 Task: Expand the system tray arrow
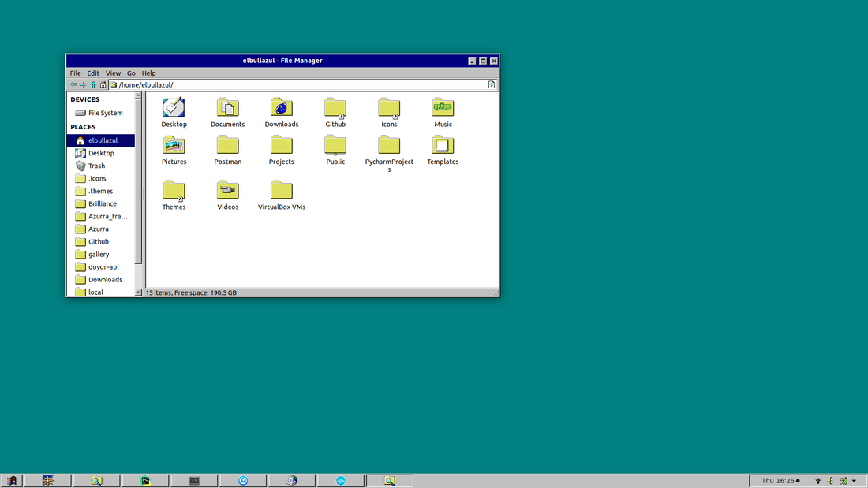[854, 481]
